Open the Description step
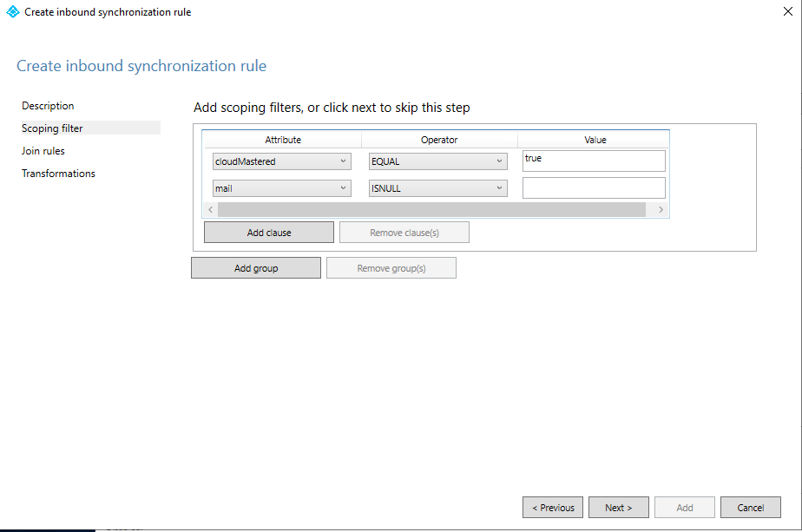 tap(48, 106)
